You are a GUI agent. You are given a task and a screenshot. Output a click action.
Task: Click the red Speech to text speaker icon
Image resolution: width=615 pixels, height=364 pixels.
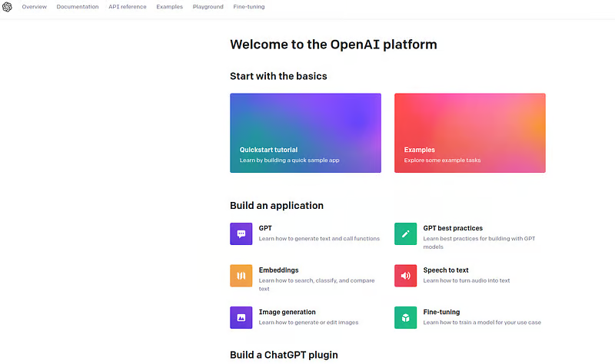tap(405, 276)
